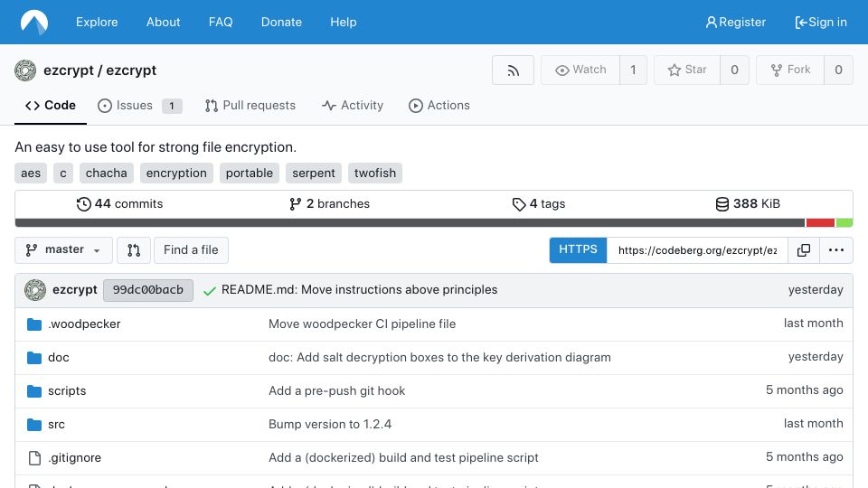This screenshot has height=488, width=868.
Task: Fork the ezcrypt repository
Action: (x=790, y=70)
